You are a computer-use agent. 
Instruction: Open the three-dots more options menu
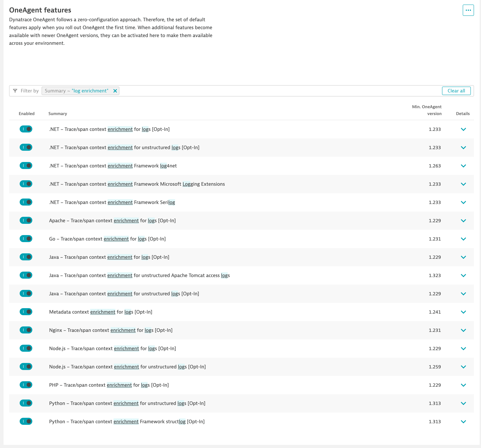(468, 10)
